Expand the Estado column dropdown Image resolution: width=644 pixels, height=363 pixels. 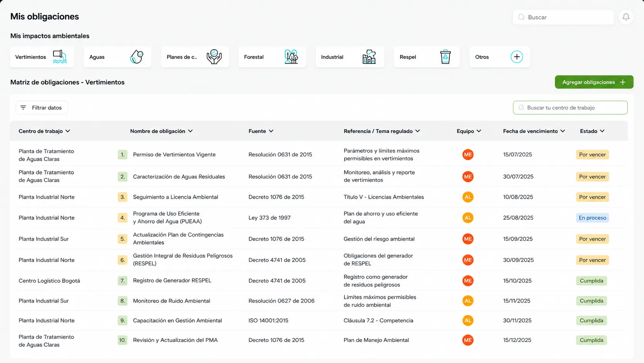tap(602, 131)
